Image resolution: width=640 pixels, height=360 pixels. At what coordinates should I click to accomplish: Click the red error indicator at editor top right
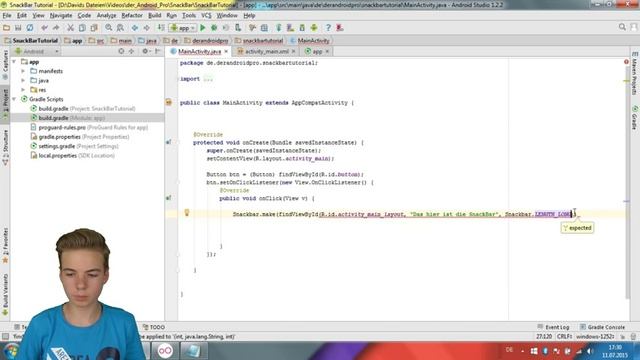click(x=626, y=62)
